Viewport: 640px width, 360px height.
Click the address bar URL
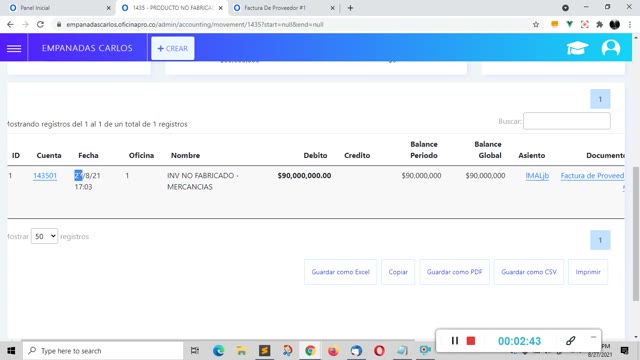click(195, 24)
